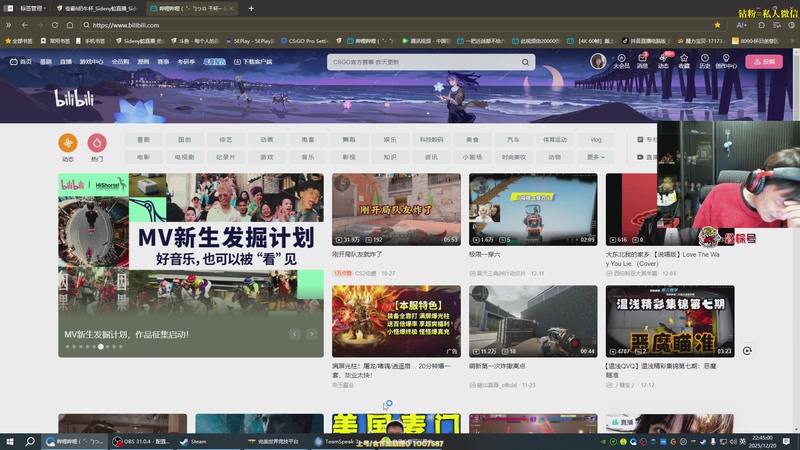
Task: Open 动态 feed icon with 99+ badge
Action: [x=663, y=61]
